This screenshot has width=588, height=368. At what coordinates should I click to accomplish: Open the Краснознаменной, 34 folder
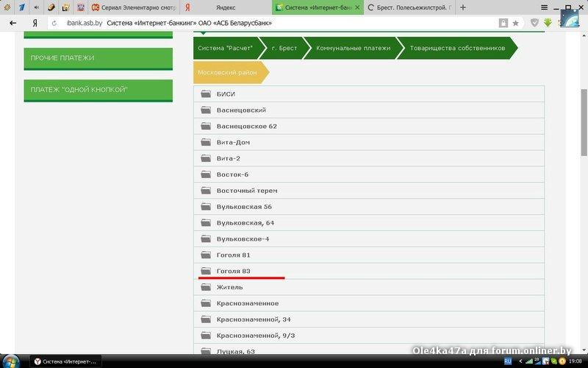pos(369,319)
